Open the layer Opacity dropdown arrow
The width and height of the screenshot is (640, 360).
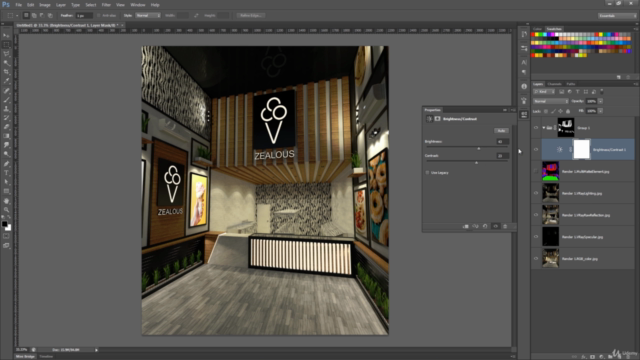[600, 101]
